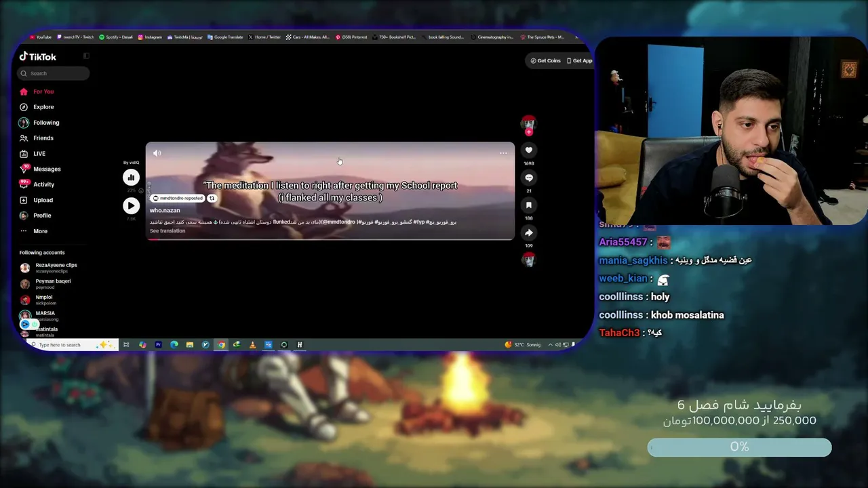Open File Explorer from the taskbar
The height and width of the screenshot is (488, 868).
pos(189,345)
